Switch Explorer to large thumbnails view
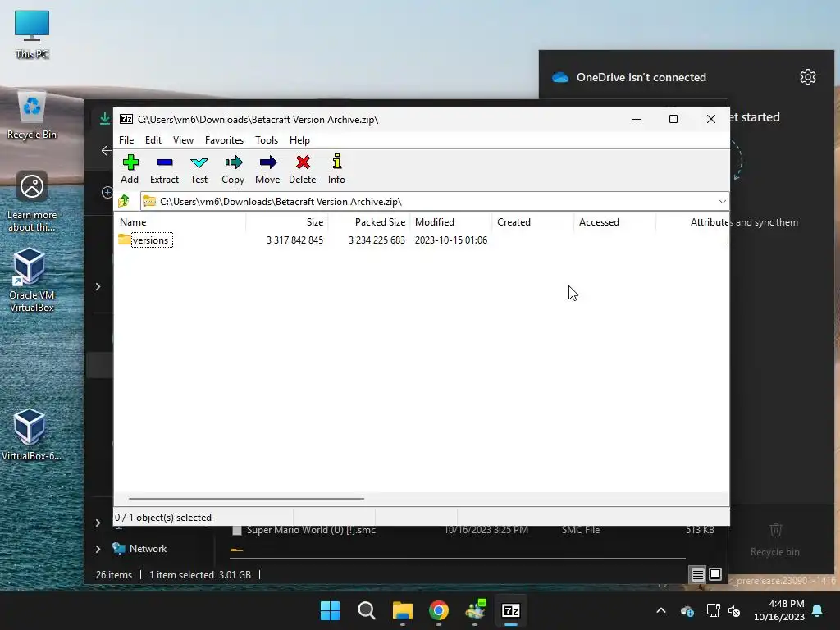Viewport: 840px width, 630px height. pyautogui.click(x=715, y=575)
